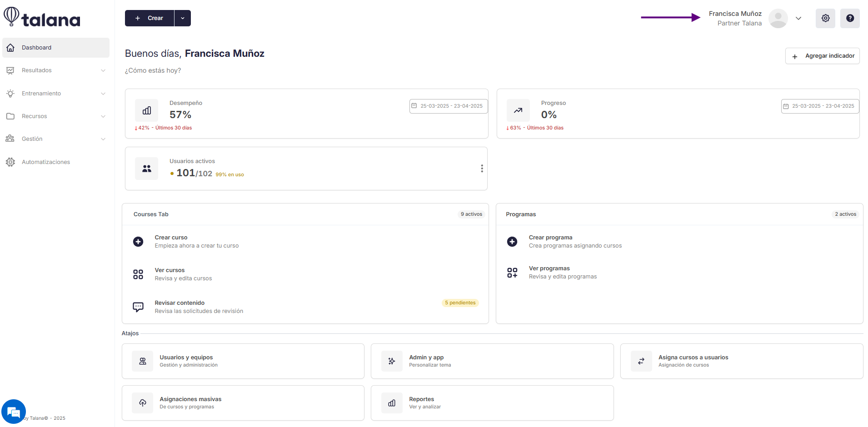Viewport: 868px width, 427px height.
Task: Select Entrenamiento in sidebar
Action: click(x=56, y=94)
